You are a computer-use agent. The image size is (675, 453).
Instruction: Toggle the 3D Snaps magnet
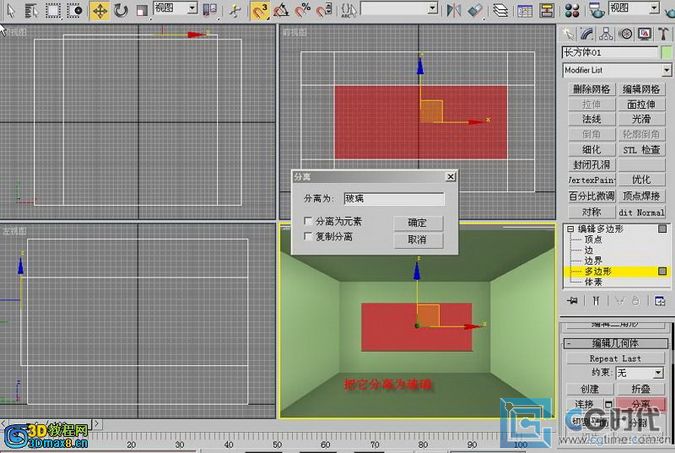260,10
